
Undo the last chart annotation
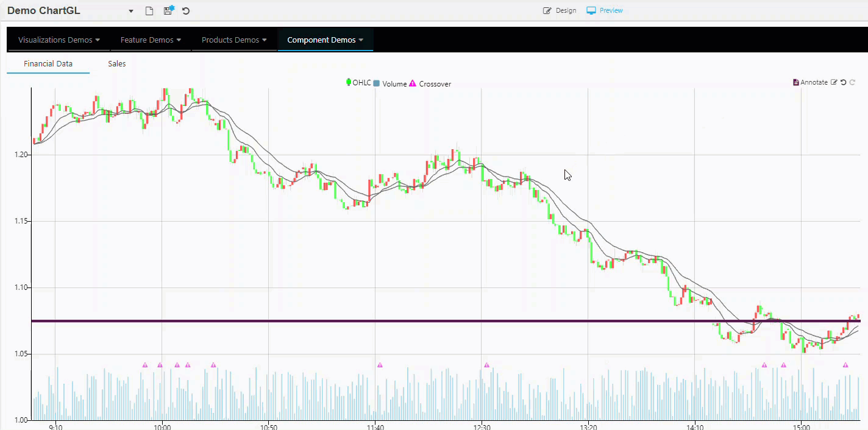point(844,82)
